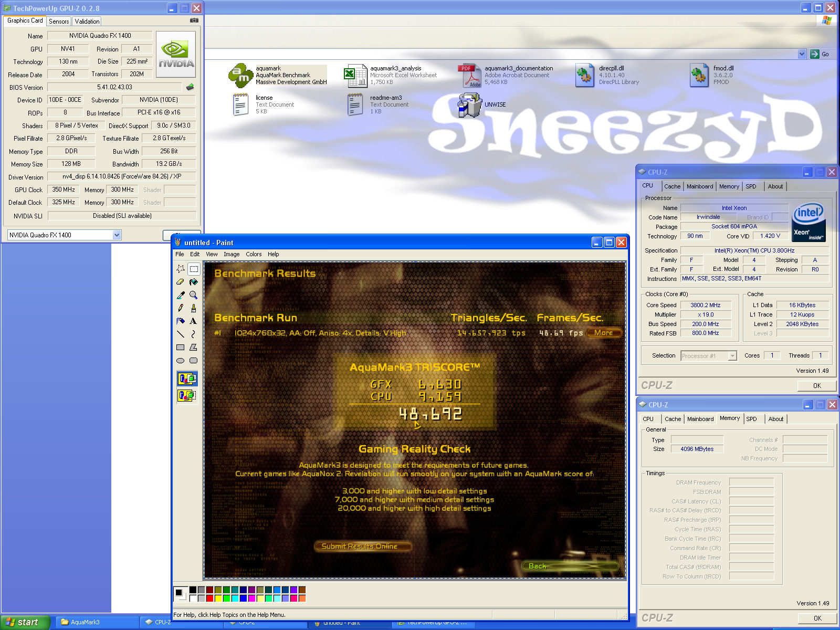
Task: Expand the Explorer address bar dropdown arrow
Action: [x=802, y=54]
